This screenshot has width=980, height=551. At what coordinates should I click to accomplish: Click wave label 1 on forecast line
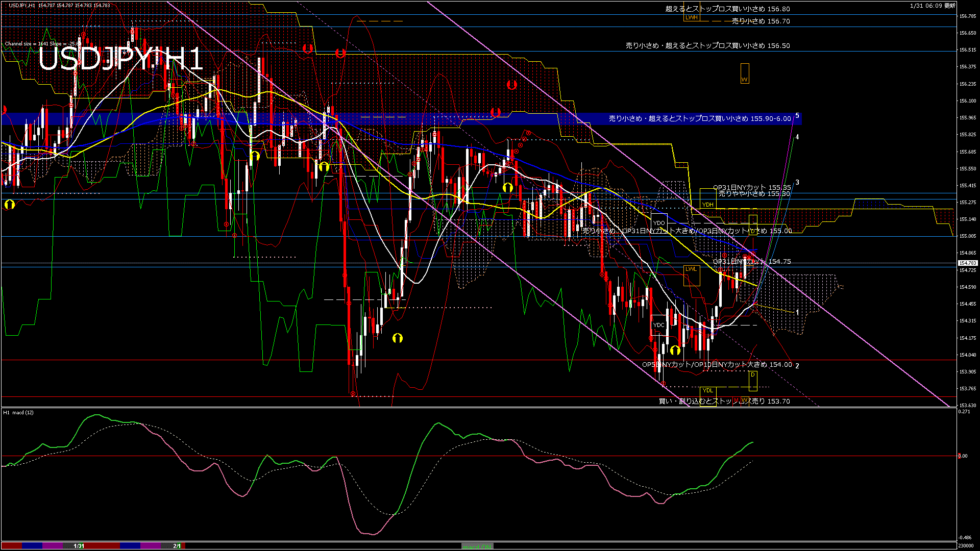click(x=797, y=311)
